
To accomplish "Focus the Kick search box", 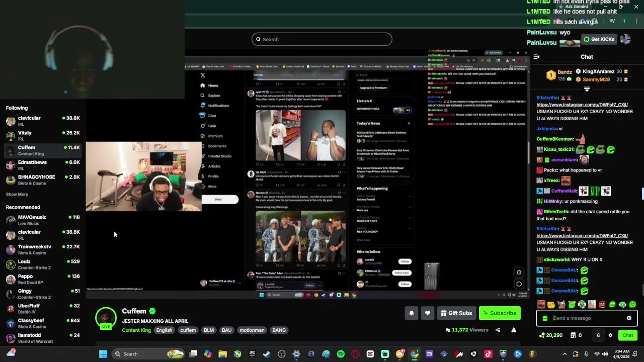I will [x=322, y=39].
